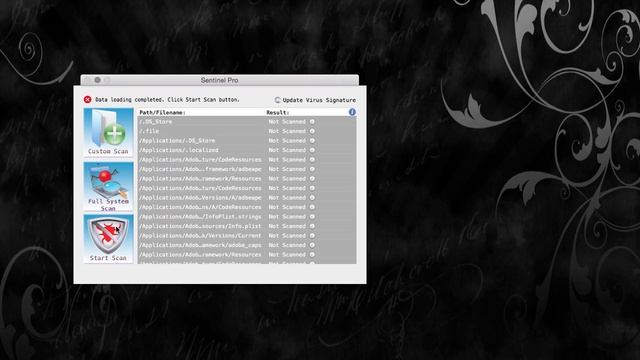Click Not Scanned result for adobe_caps row
This screenshot has width=640, height=360.
point(287,245)
